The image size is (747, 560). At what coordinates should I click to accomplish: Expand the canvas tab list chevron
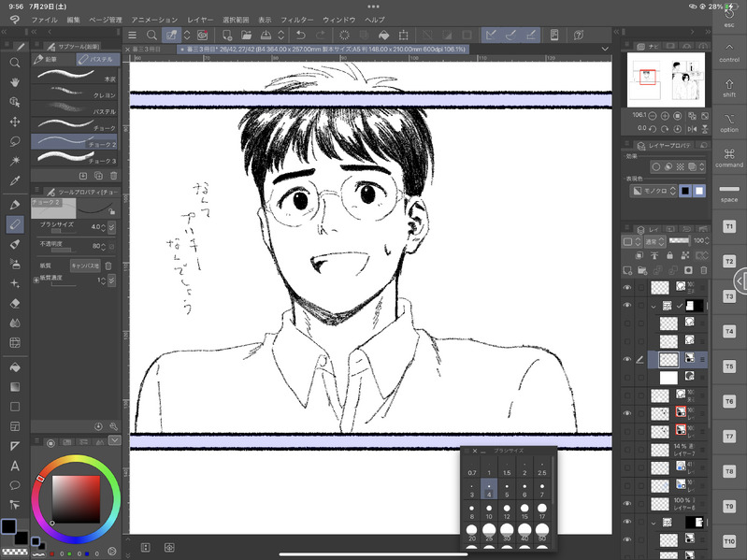(605, 49)
